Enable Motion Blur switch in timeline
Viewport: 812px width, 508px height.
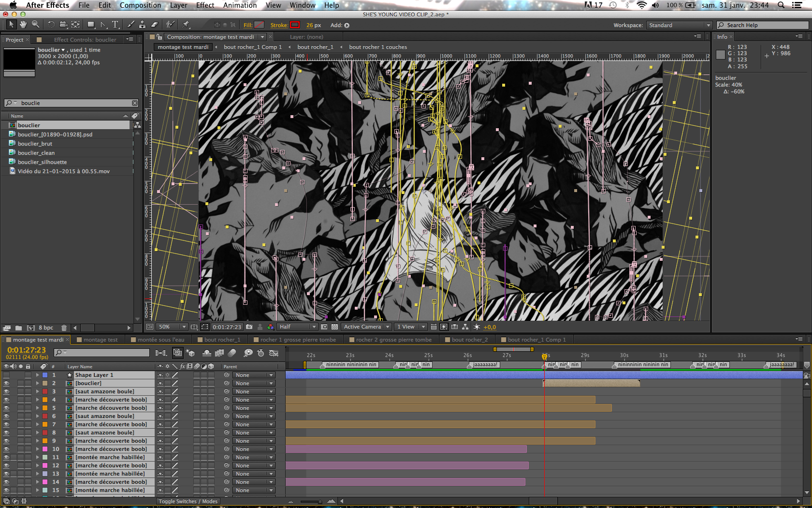pos(232,353)
